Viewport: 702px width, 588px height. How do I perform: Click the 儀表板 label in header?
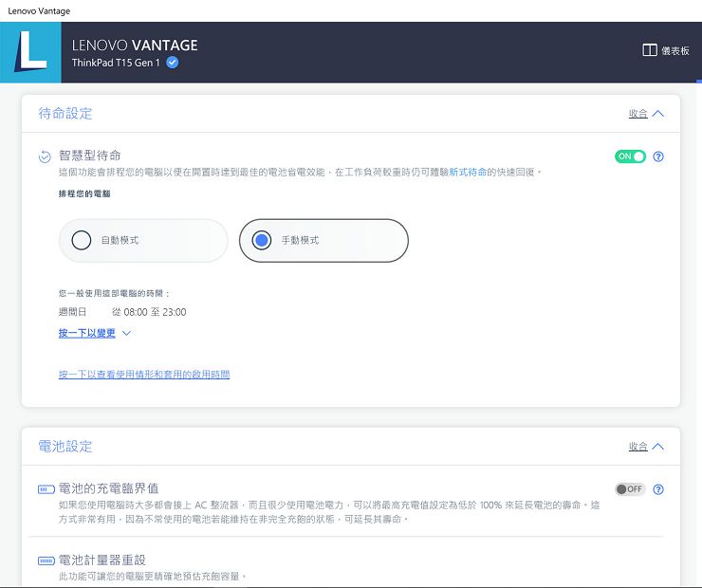pos(675,51)
